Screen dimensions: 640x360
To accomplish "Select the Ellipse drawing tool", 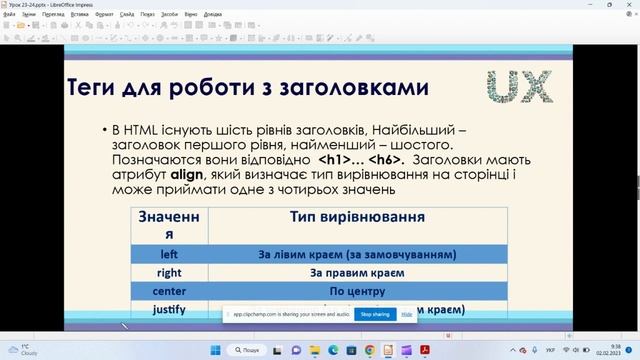I will (x=86, y=38).
